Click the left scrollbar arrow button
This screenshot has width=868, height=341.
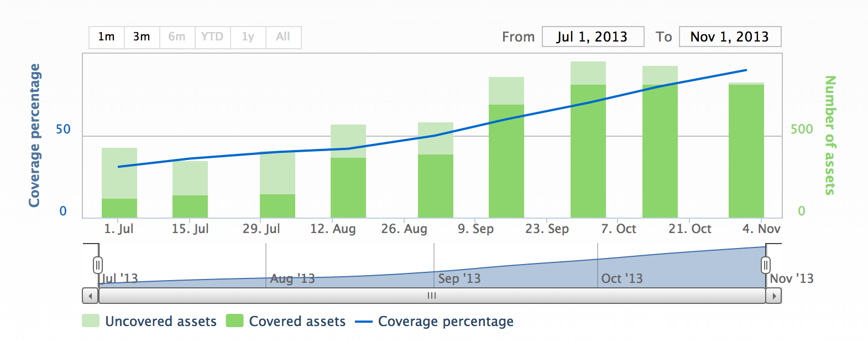90,296
